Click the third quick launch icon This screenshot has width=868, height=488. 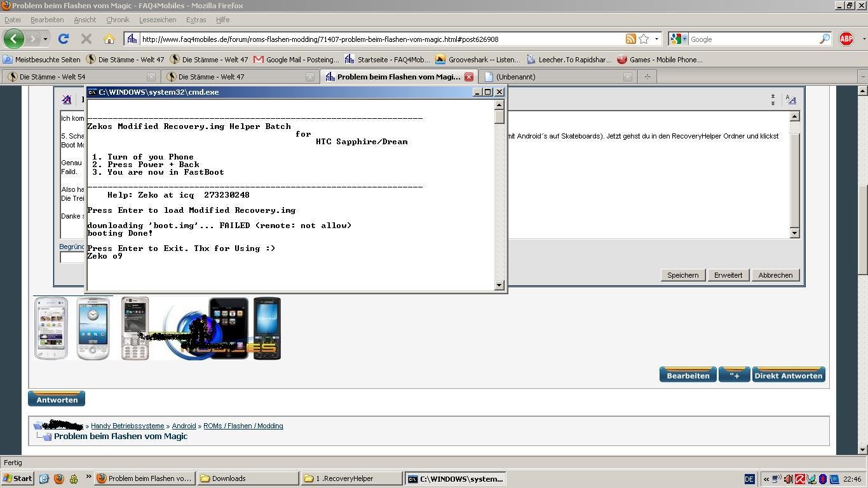[x=74, y=478]
